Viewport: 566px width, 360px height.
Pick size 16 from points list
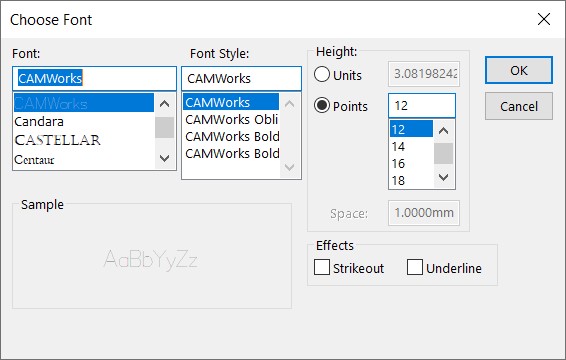tap(411, 163)
